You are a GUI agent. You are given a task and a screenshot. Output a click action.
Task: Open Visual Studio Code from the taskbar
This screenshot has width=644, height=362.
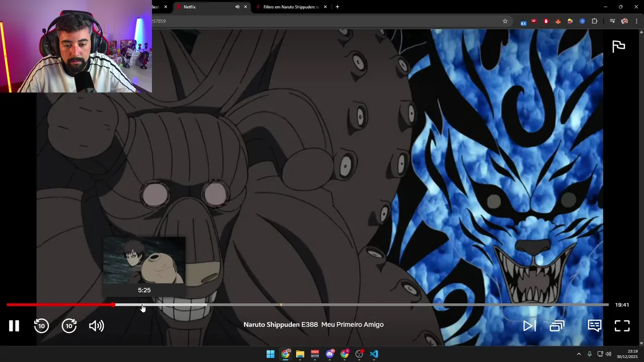click(x=374, y=354)
